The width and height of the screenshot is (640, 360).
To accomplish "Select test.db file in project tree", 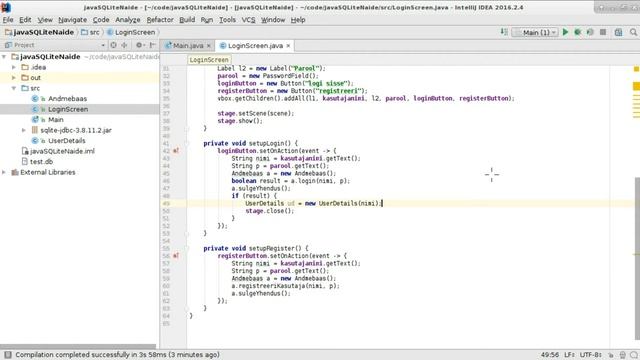I will tap(41, 162).
